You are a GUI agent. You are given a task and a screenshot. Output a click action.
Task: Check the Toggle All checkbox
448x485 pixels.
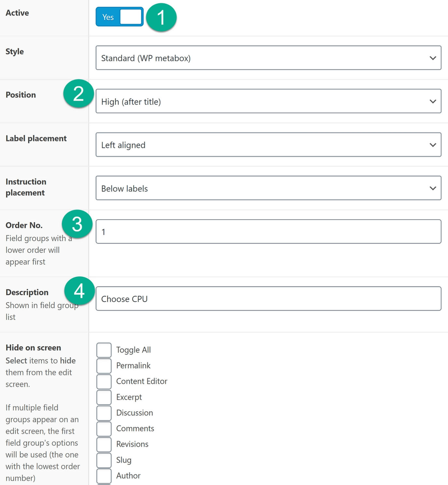coord(104,350)
